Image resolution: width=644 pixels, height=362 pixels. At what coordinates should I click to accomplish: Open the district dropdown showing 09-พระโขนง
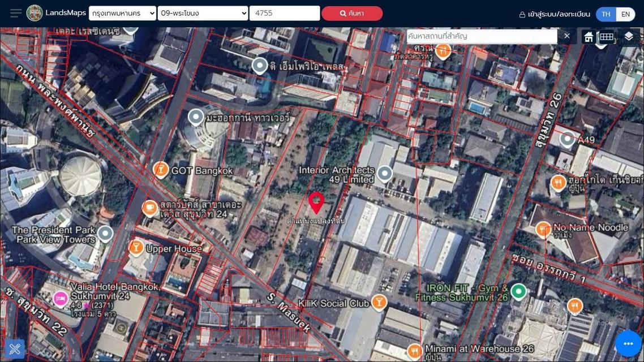click(x=202, y=12)
